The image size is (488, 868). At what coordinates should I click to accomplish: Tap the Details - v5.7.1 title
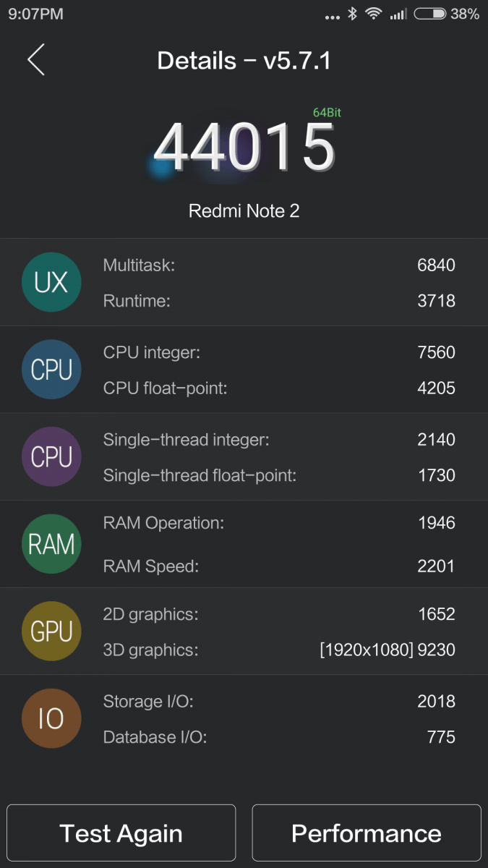[x=244, y=61]
